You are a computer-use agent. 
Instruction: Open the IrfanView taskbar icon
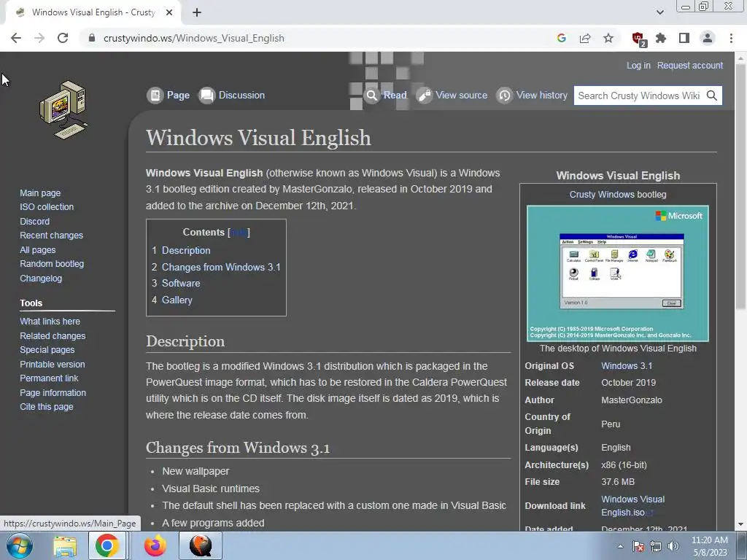pos(201,545)
